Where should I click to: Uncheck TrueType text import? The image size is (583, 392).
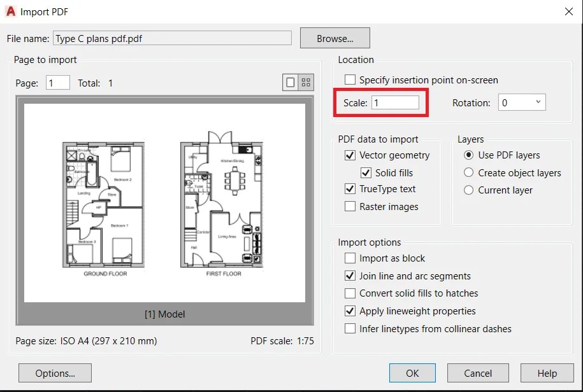[349, 189]
